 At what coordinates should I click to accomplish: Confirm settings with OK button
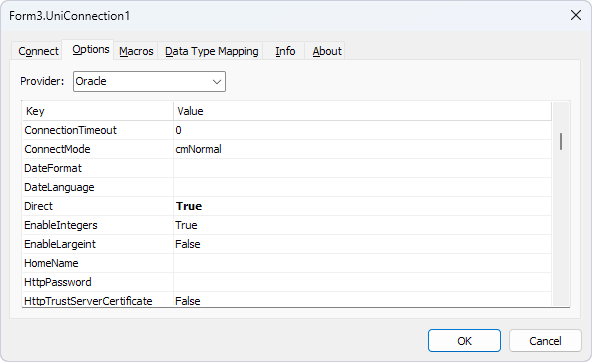tap(464, 340)
